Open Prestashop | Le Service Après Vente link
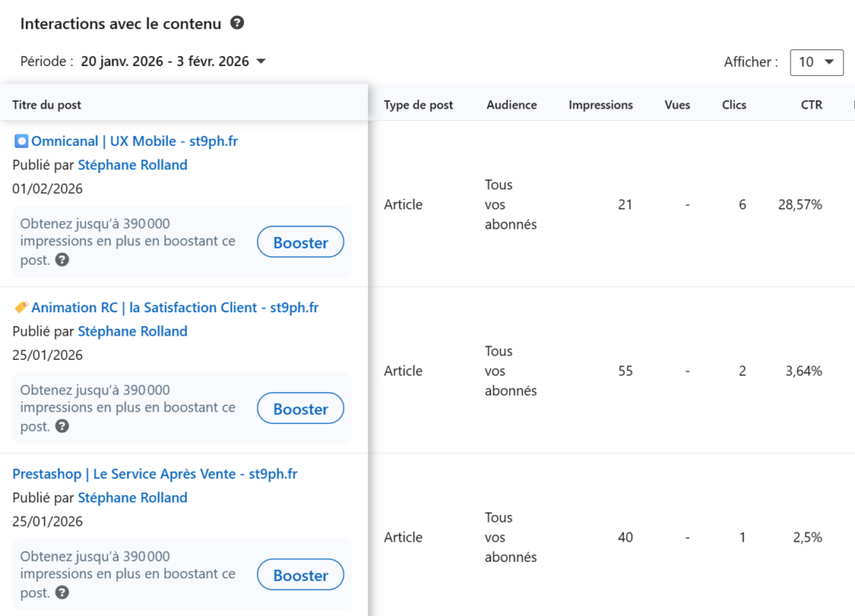855x616 pixels. (154, 474)
